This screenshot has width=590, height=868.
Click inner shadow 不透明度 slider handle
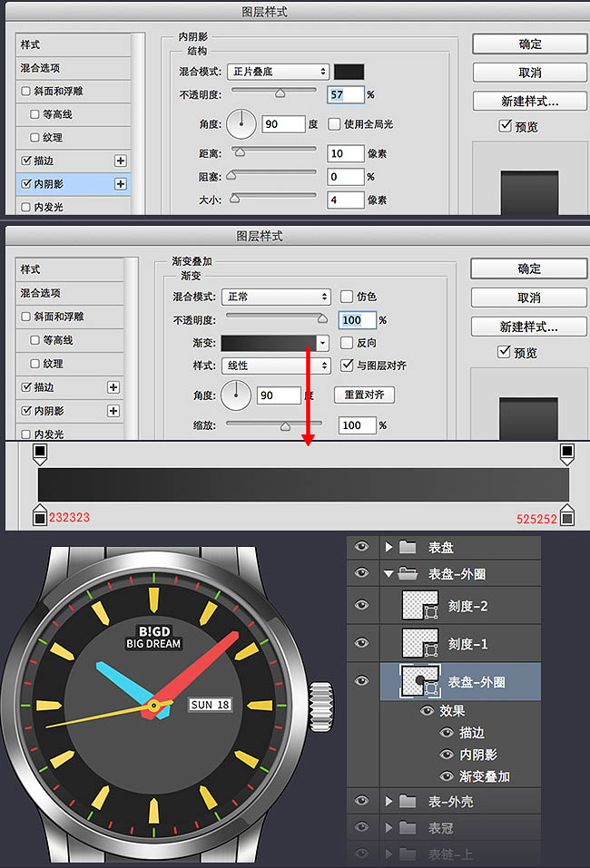pyautogui.click(x=280, y=93)
